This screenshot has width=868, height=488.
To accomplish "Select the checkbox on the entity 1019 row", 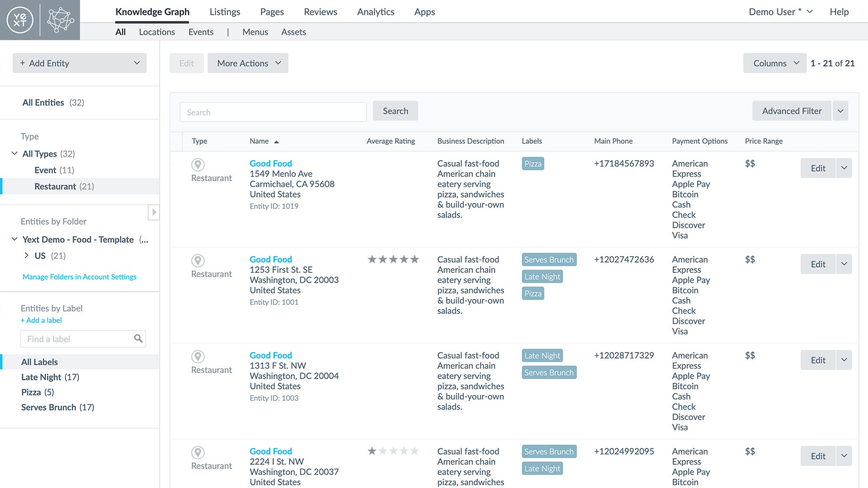I will point(176,164).
